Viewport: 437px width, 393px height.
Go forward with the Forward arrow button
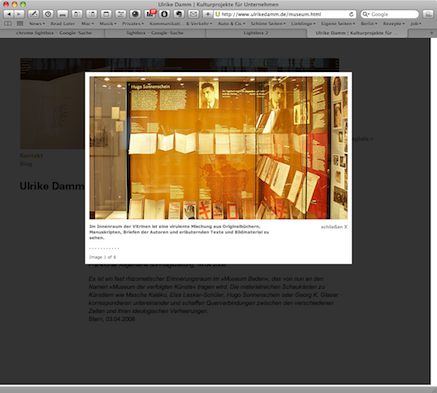point(19,14)
